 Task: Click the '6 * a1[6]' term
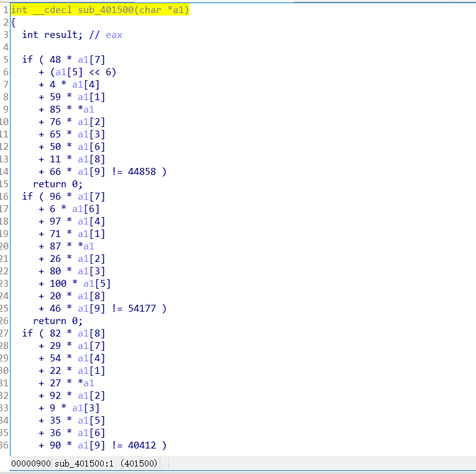point(75,209)
